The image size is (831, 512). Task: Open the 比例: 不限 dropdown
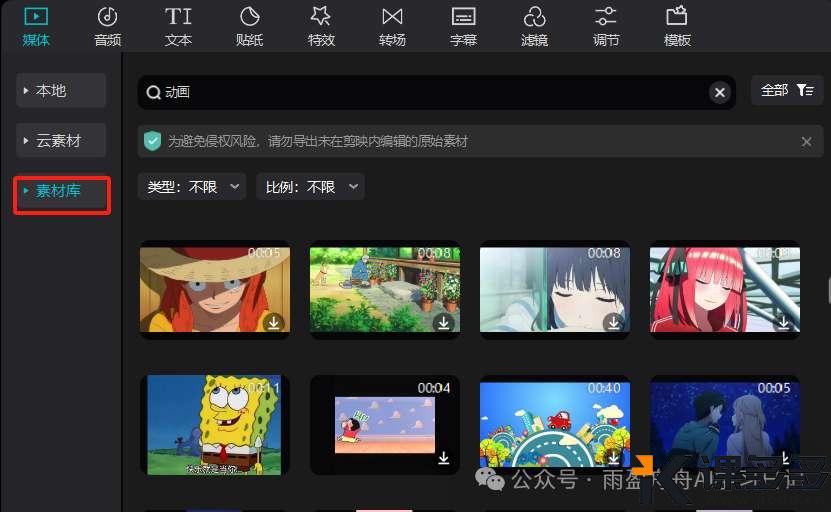click(x=310, y=187)
